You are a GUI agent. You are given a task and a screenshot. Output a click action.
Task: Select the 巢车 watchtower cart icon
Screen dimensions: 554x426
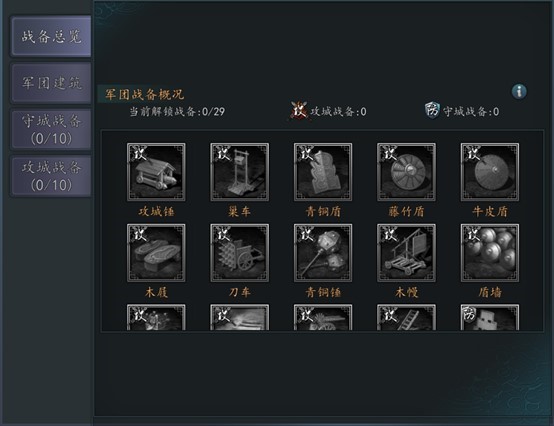(240, 172)
